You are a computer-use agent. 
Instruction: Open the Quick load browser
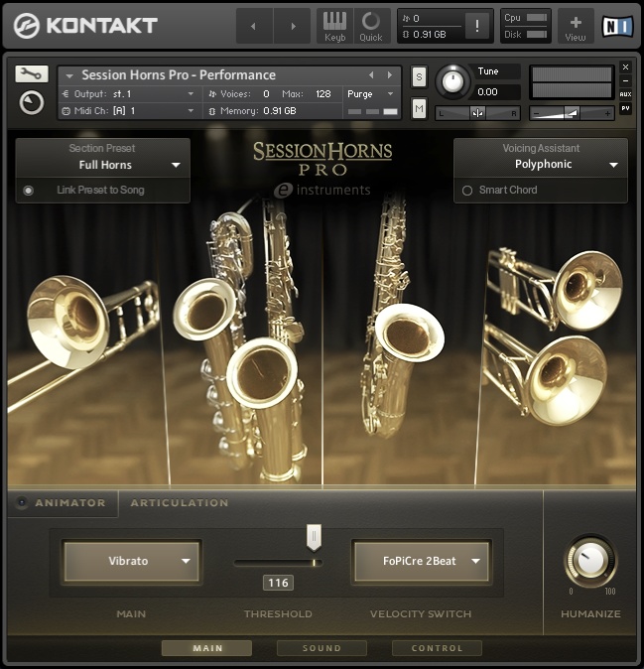(x=371, y=27)
